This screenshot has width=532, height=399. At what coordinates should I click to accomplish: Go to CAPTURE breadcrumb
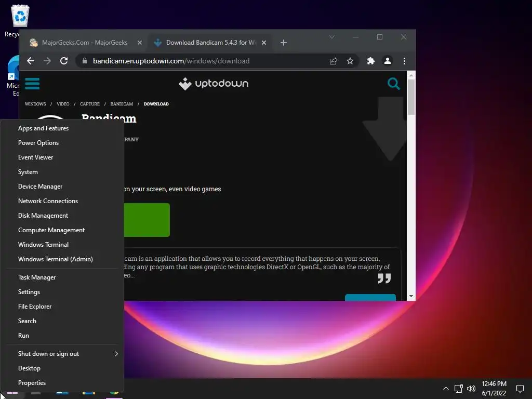pyautogui.click(x=90, y=104)
